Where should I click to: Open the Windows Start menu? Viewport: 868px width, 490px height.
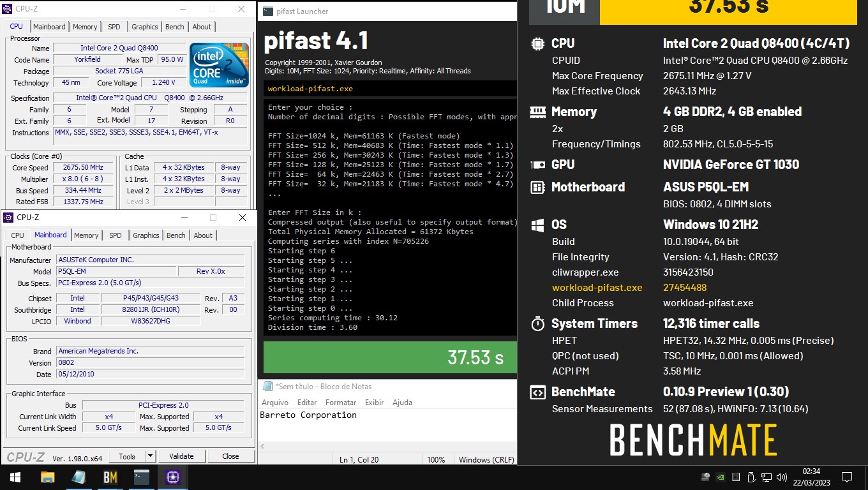pos(15,477)
